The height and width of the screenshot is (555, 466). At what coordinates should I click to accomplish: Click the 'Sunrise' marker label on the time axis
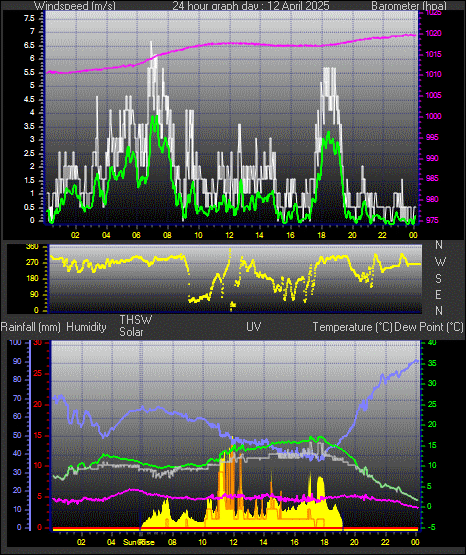139,542
